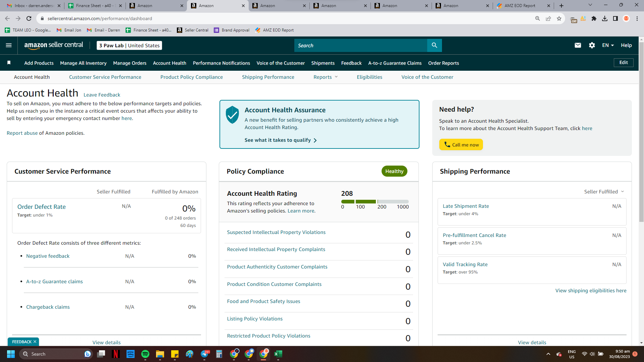
Task: Click the Chrome address bar URL
Action: point(100,18)
